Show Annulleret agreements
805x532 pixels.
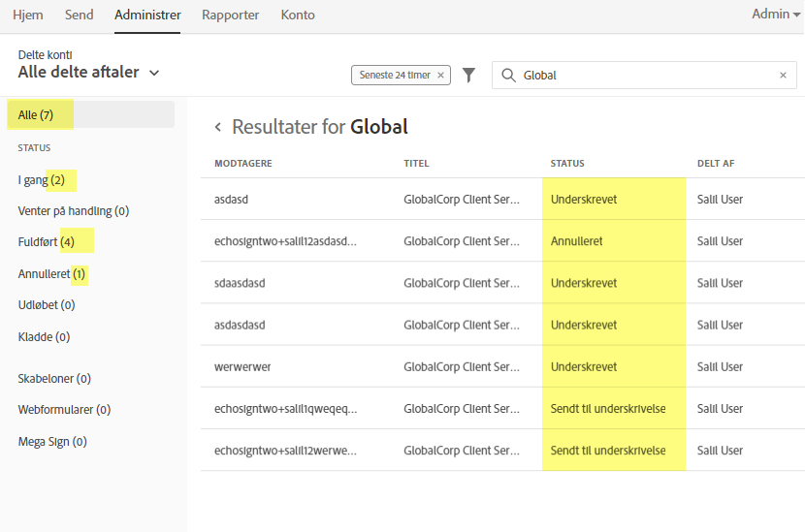click(52, 274)
